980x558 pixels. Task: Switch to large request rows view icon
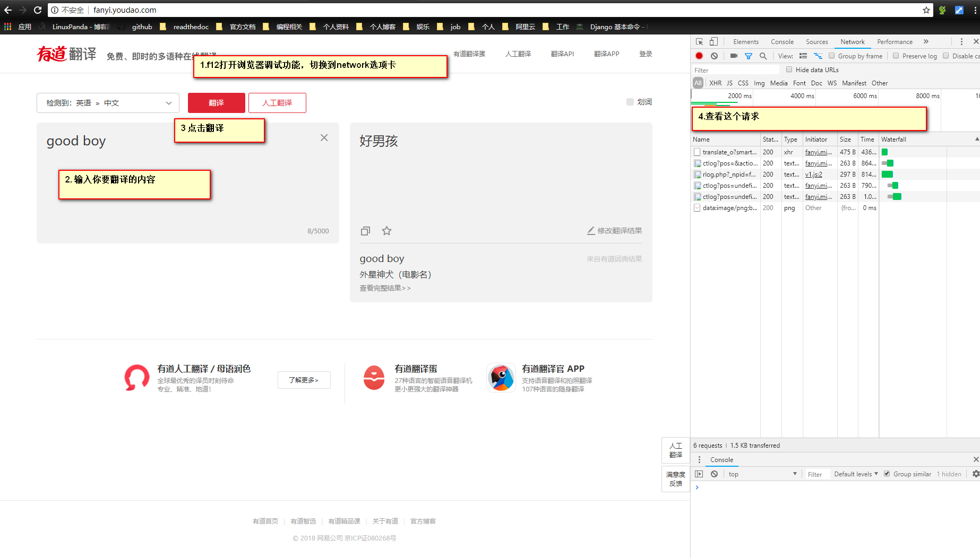[x=803, y=56]
